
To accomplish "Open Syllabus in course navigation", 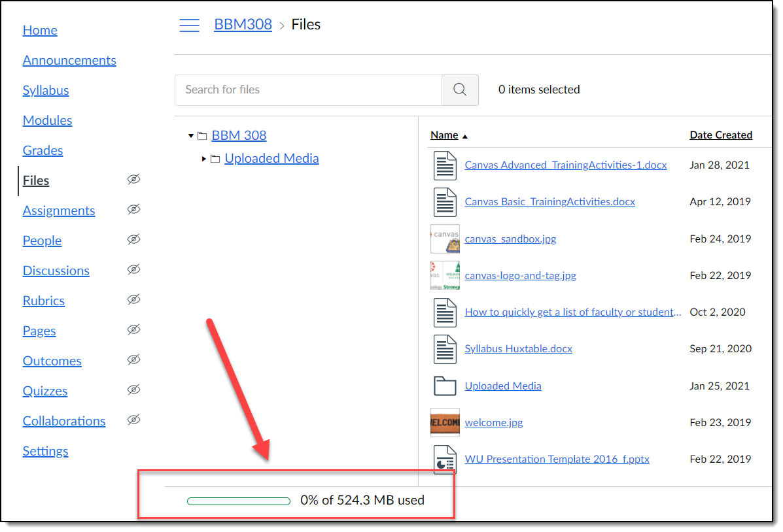I will 46,90.
